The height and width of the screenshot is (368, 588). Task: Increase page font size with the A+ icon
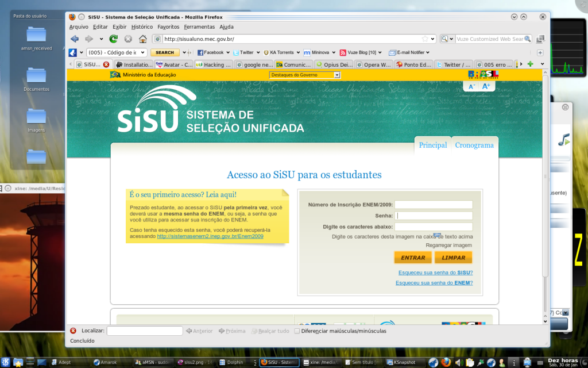point(486,85)
